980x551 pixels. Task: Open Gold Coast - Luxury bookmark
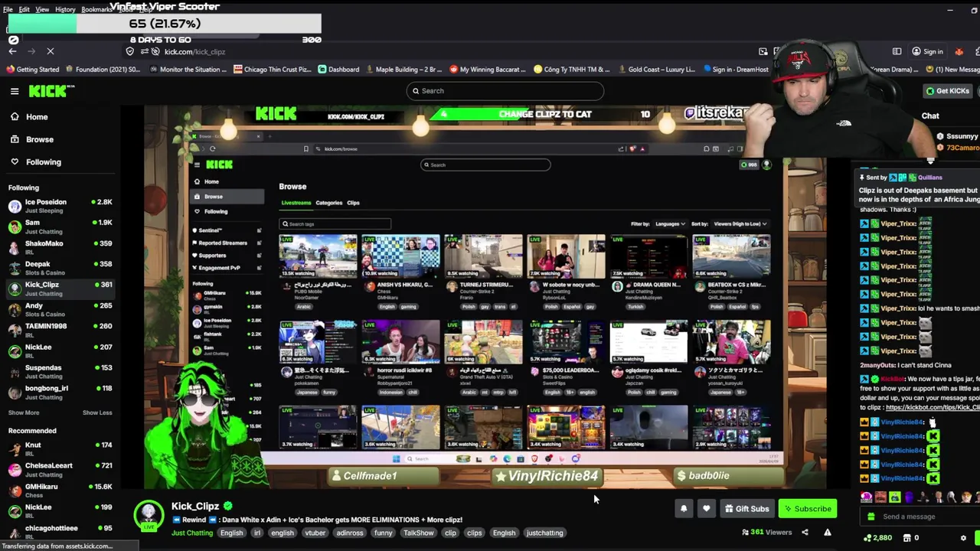(655, 70)
